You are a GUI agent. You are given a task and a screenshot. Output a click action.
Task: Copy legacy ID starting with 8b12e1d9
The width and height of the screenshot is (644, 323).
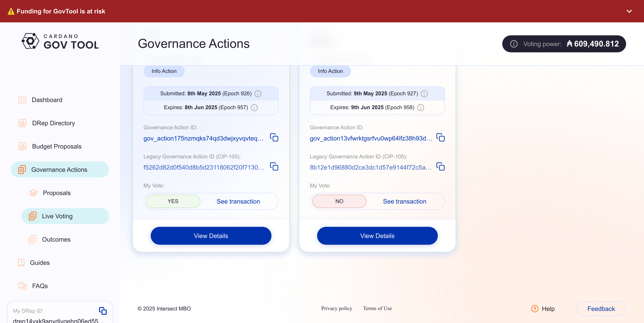[440, 166]
